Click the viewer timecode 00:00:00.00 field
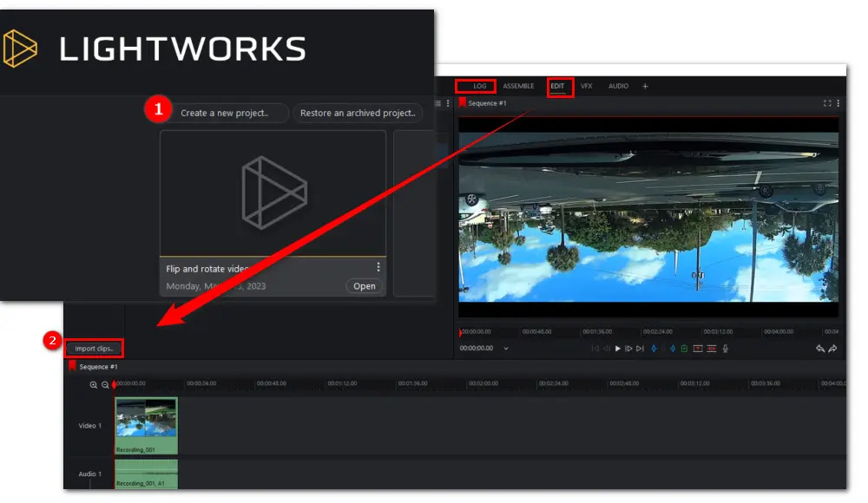The height and width of the screenshot is (503, 868). click(x=477, y=348)
